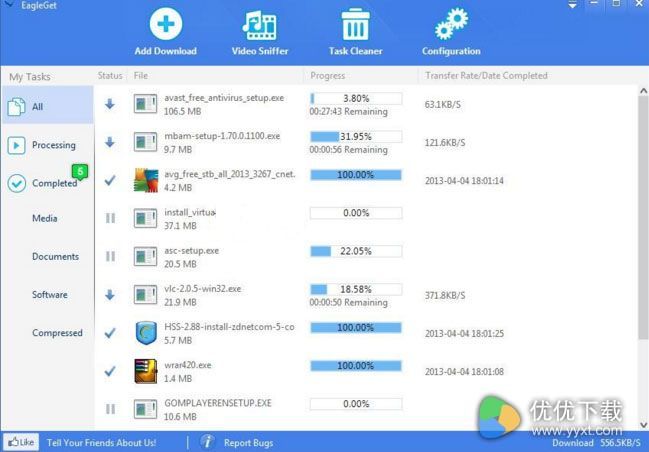Click file icon of asc-setup.exe
Screen dimensions: 649x452
145,256
